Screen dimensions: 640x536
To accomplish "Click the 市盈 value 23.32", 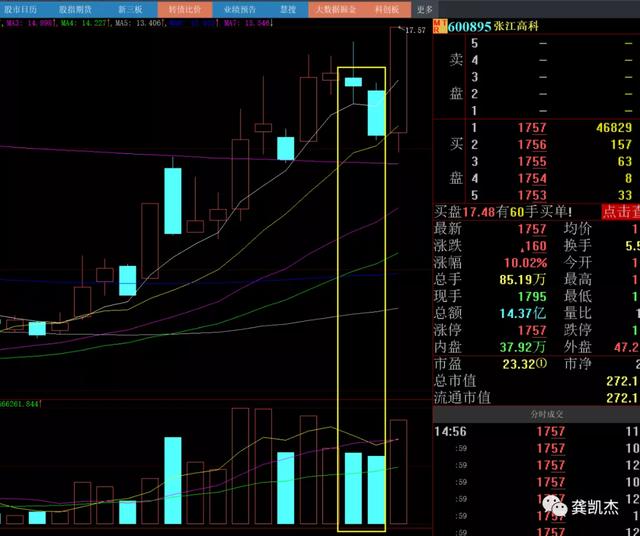I will tap(524, 363).
